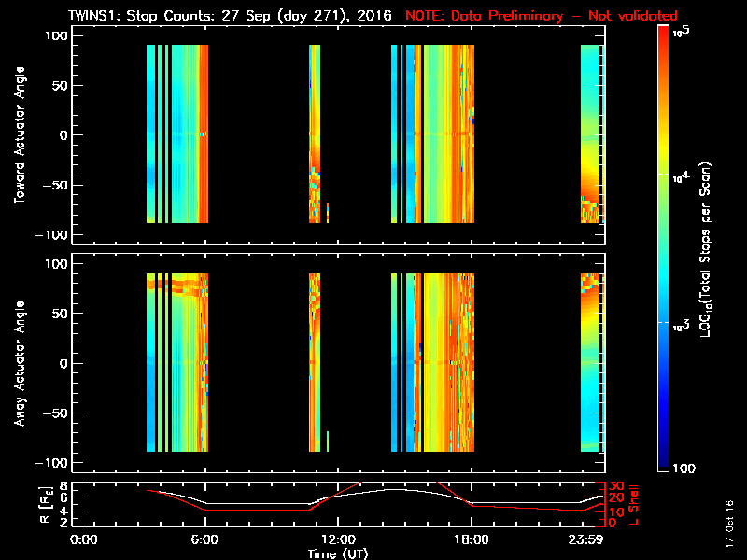The image size is (747, 560).
Task: Click the '30' tick on the L Shell axis
Action: [x=615, y=486]
